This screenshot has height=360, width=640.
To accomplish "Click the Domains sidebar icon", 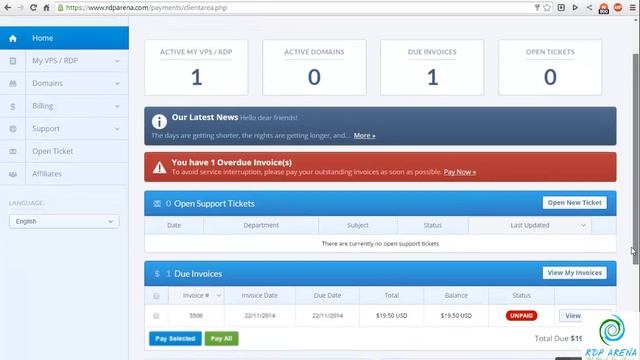I will [13, 83].
